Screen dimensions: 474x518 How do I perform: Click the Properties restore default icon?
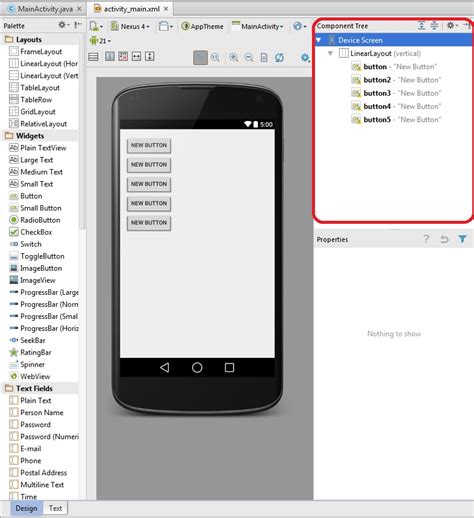tap(444, 239)
